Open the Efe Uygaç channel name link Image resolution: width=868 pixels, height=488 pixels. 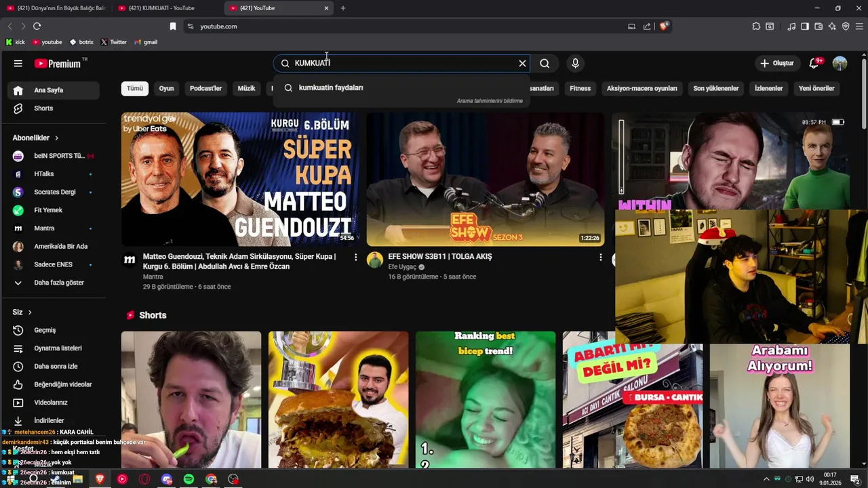403,267
